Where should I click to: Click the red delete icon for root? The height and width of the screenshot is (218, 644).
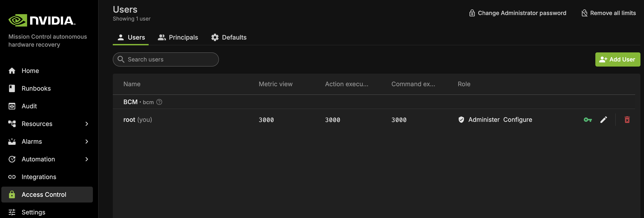627,120
